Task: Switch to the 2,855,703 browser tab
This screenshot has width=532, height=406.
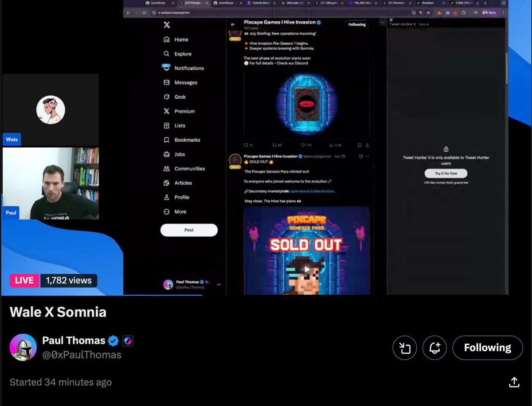Action: click(464, 3)
